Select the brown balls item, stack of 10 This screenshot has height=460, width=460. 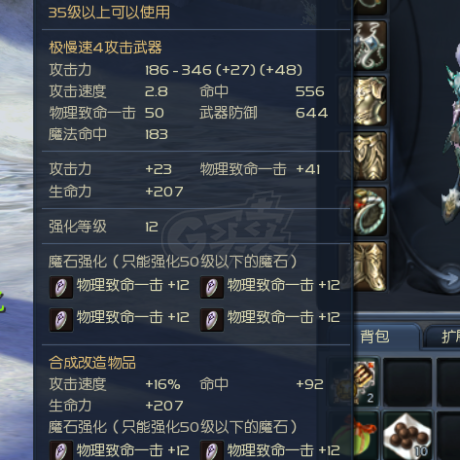click(x=407, y=435)
